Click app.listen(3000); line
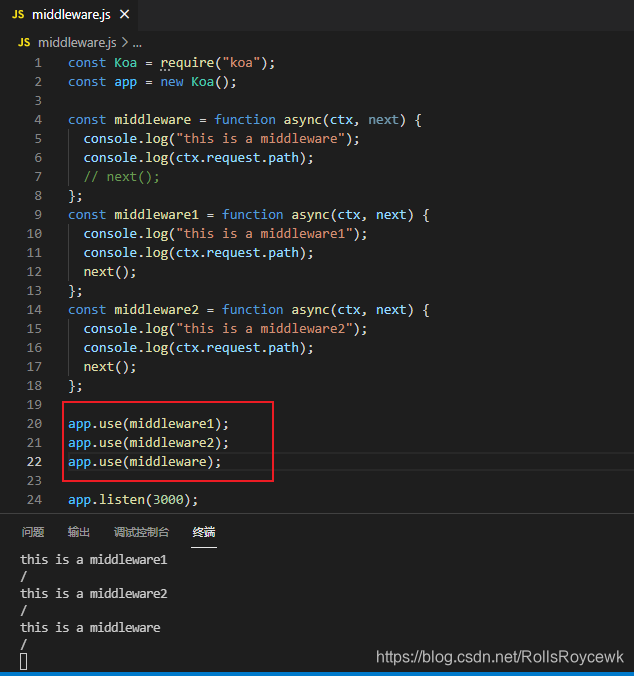The image size is (634, 676). coord(133,500)
